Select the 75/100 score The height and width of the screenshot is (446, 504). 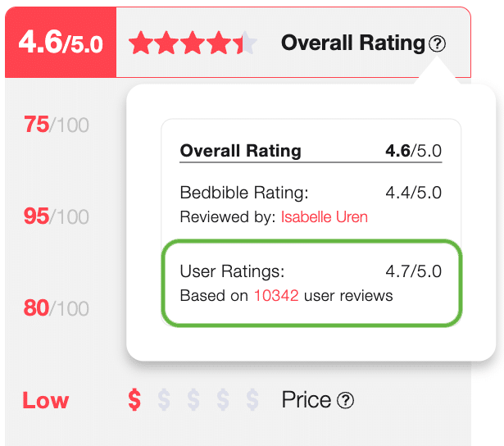click(57, 125)
